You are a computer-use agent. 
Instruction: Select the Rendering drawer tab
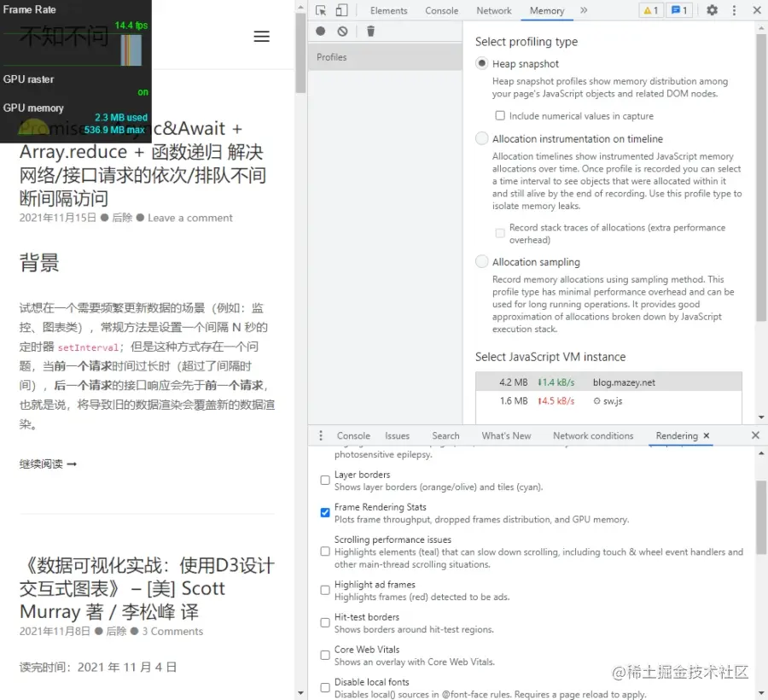(677, 435)
